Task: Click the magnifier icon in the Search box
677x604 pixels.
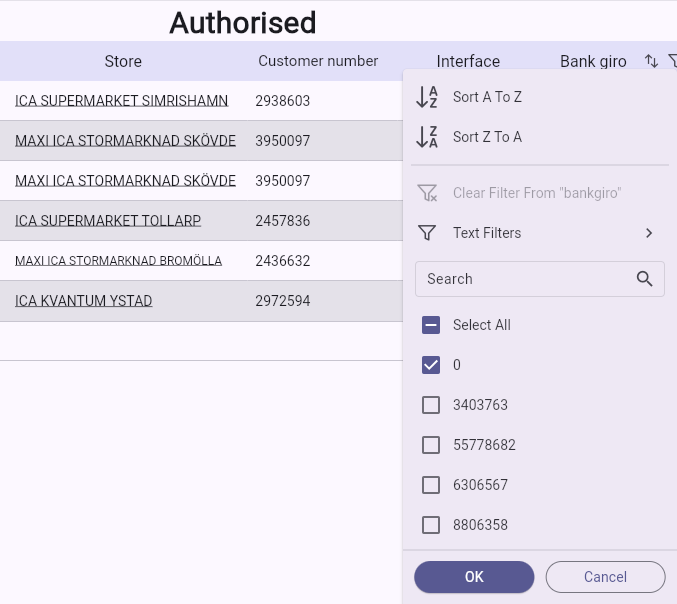Action: (644, 279)
